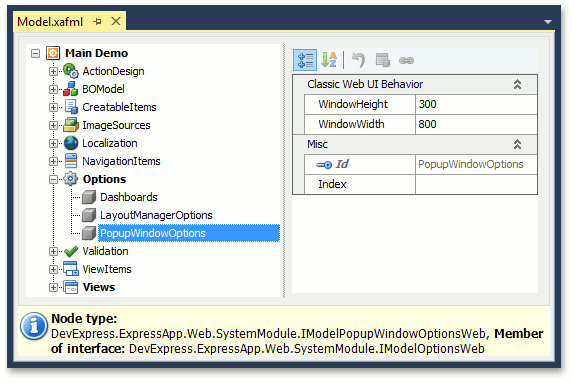
Task: Select the PopupWindowOptions tree node
Action: [189, 233]
